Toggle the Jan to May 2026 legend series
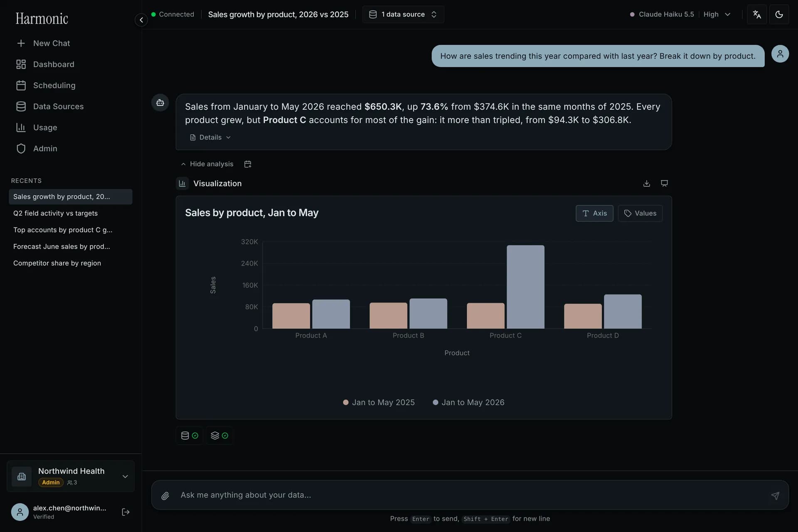Image resolution: width=798 pixels, height=532 pixels. (x=468, y=402)
